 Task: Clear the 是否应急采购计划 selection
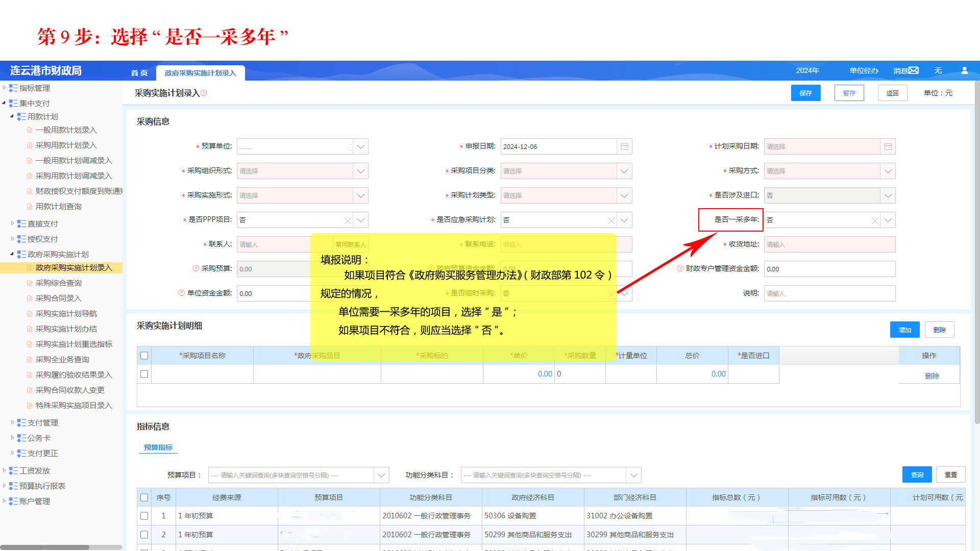coord(611,220)
